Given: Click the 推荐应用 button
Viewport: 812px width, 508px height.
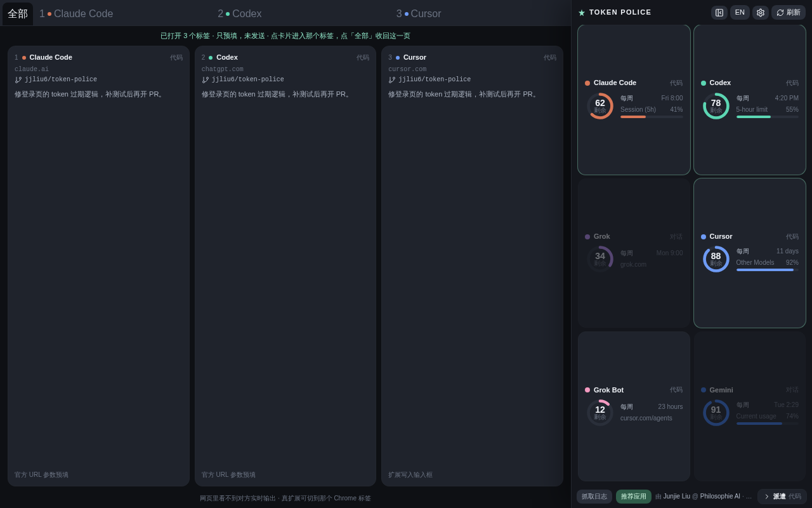Looking at the screenshot, I should coord(634,497).
